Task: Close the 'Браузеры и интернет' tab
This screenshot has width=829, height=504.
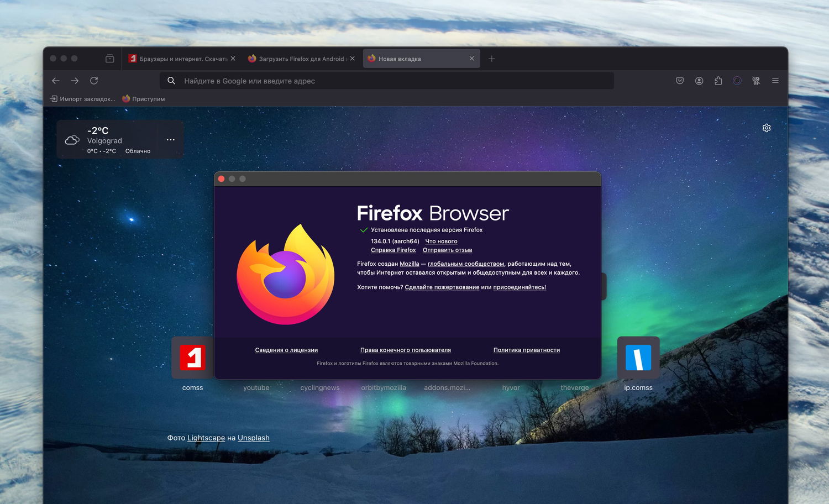Action: click(x=233, y=59)
